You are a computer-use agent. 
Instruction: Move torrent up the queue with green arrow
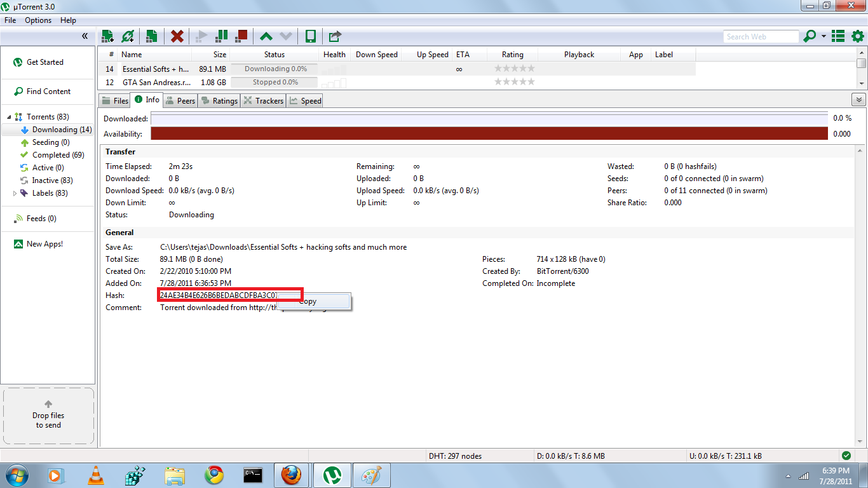coord(266,36)
